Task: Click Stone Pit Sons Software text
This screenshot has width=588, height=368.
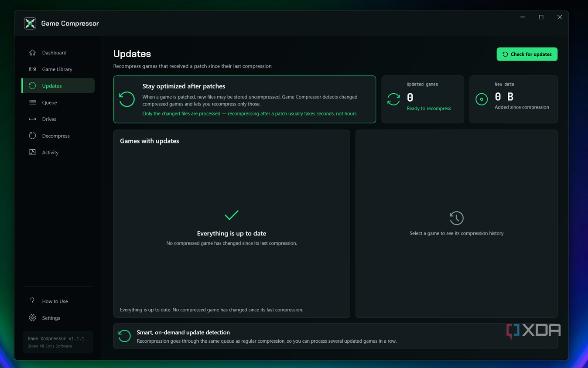Action: pos(50,346)
